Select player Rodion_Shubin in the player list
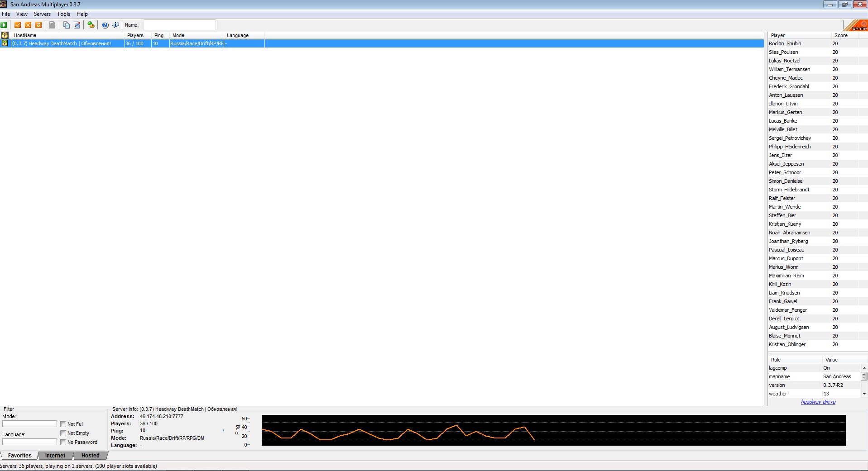This screenshot has height=471, width=868. tap(785, 43)
